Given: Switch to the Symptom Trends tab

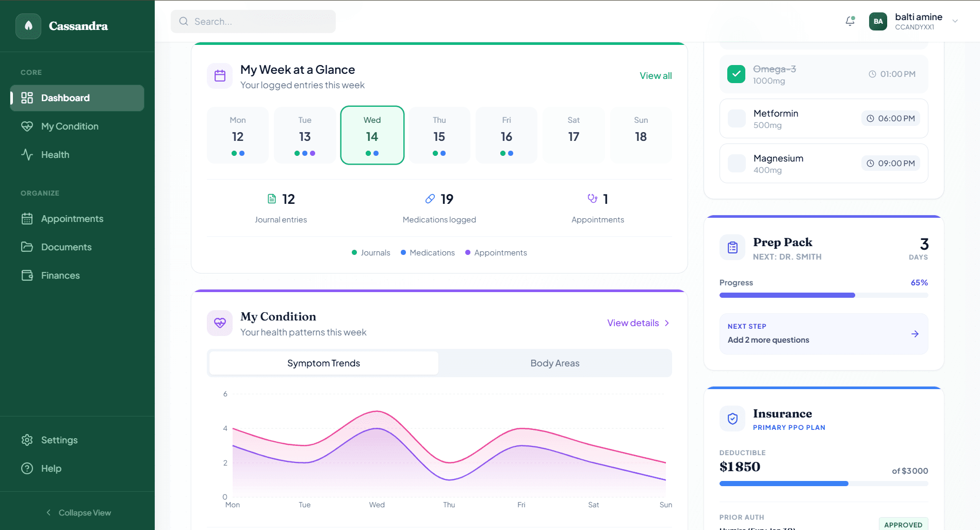Looking at the screenshot, I should [324, 363].
